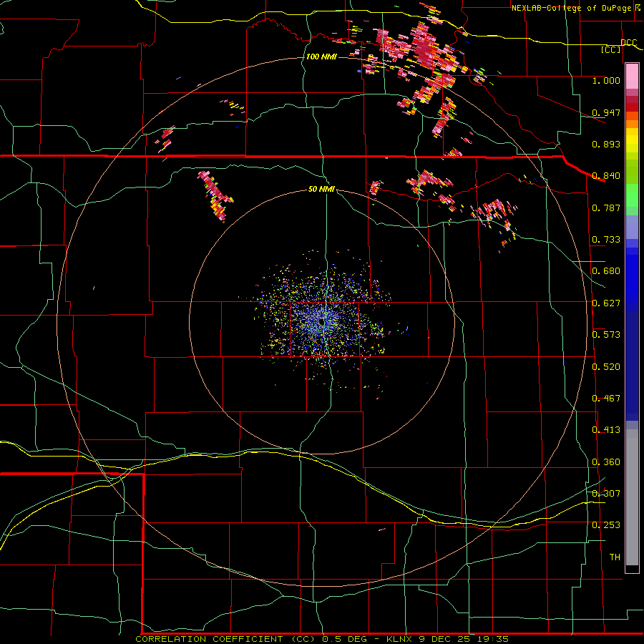This screenshot has height=644, width=644.
Task: Select the 0.520 scale value
Action: pos(606,367)
